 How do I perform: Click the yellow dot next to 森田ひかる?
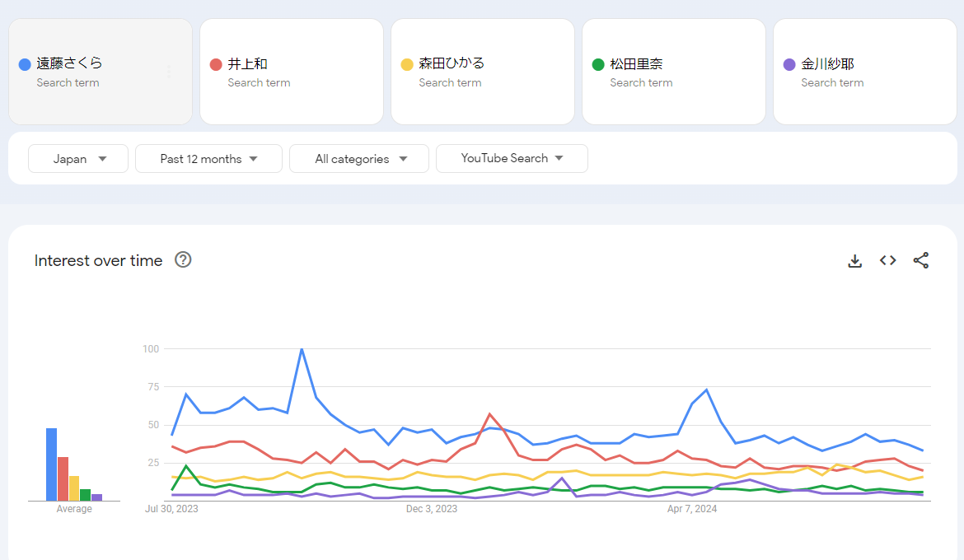[x=407, y=64]
